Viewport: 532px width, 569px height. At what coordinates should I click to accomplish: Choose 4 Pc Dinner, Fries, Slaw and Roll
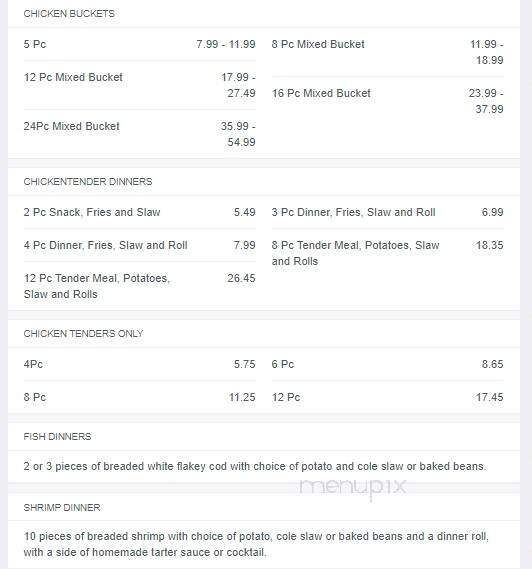[140, 245]
